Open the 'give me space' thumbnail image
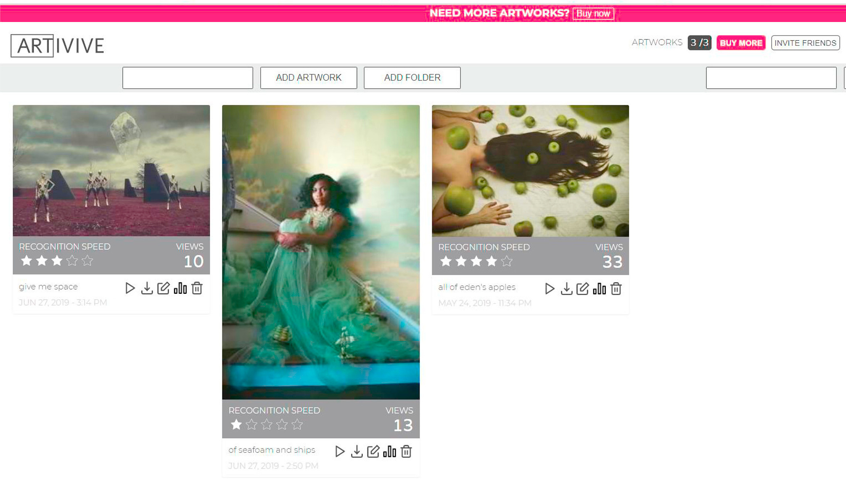This screenshot has width=846, height=504. coord(111,171)
